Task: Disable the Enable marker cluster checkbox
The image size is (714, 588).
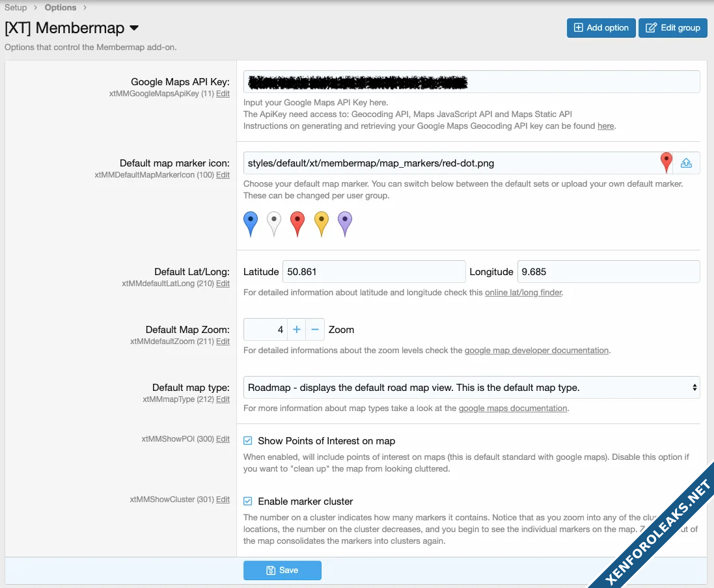Action: pos(248,501)
